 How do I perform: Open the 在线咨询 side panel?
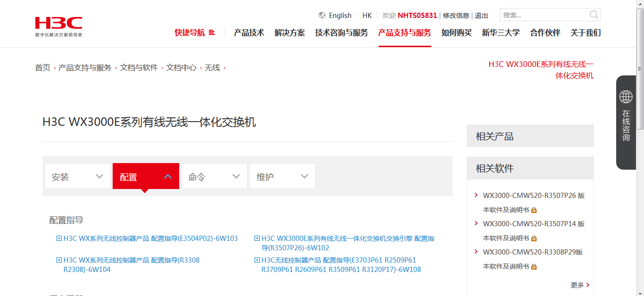(x=626, y=123)
